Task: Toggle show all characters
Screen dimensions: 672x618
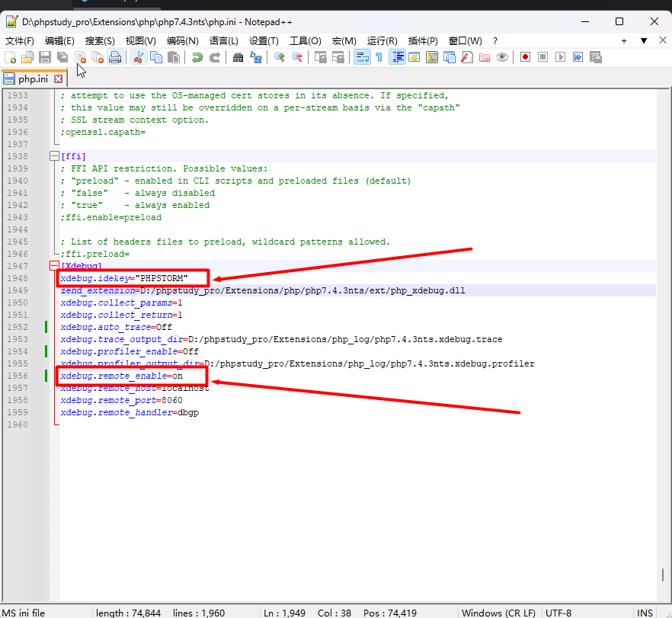Action: tap(379, 57)
